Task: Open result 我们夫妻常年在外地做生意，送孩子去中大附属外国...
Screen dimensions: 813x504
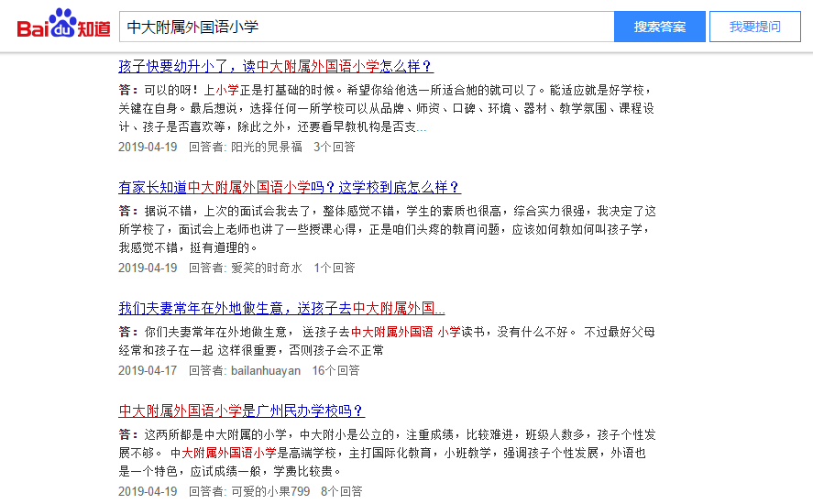Action: pos(281,309)
